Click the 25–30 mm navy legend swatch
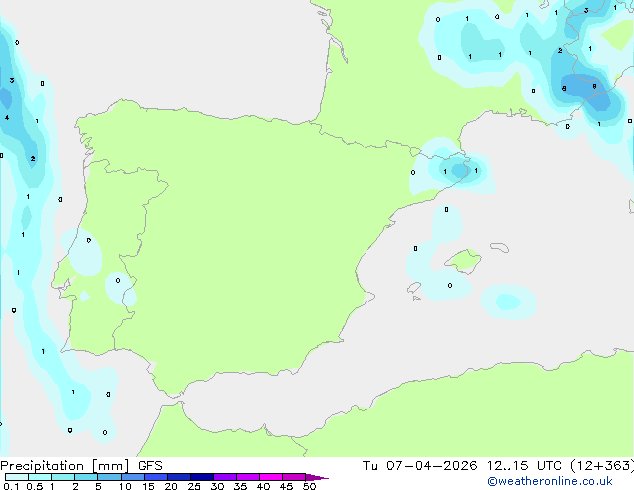Screen dimensions: 634x490 click(x=202, y=477)
